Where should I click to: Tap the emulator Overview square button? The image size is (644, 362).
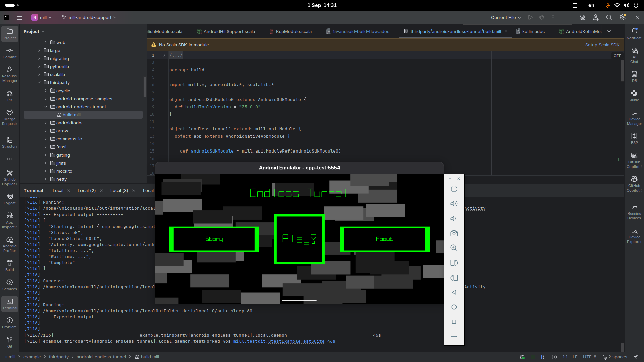[x=454, y=322]
